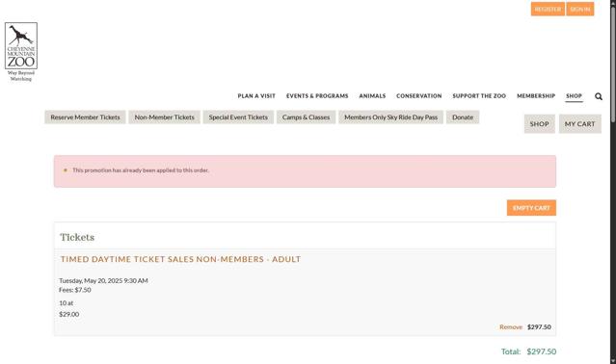Click the Fees: $7.50 text
This screenshot has height=364, width=616.
coord(75,290)
